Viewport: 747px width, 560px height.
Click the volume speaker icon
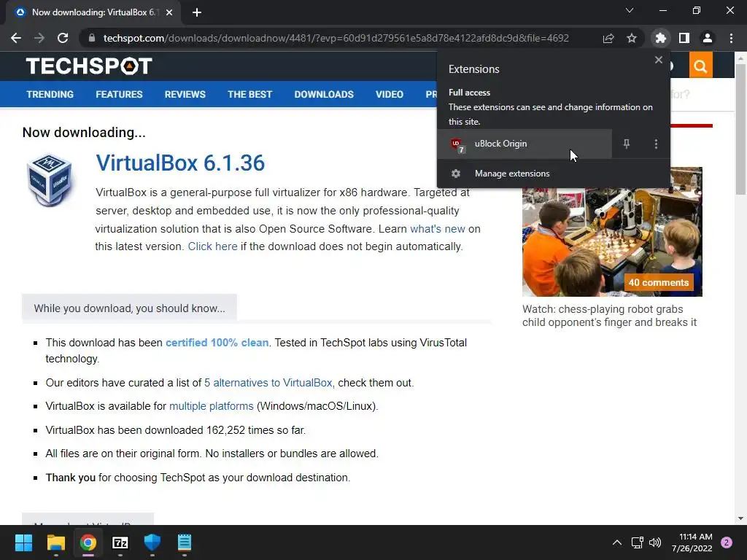(656, 542)
